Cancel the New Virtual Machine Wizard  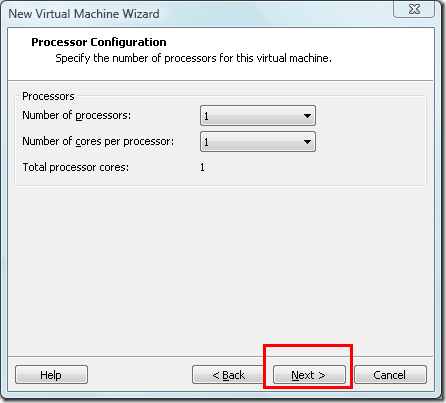(390, 375)
